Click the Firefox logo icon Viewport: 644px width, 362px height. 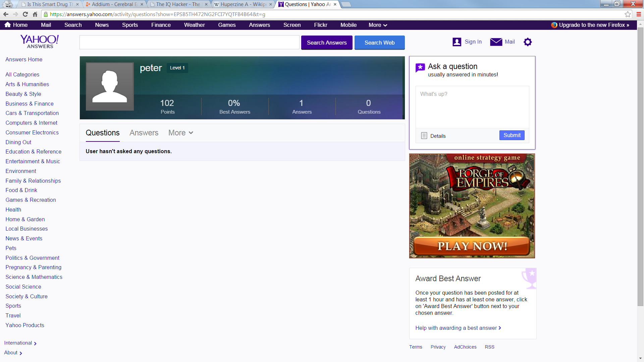pos(554,25)
